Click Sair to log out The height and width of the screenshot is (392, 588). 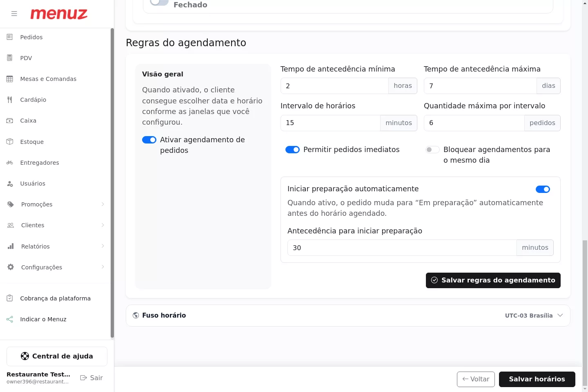pos(91,378)
